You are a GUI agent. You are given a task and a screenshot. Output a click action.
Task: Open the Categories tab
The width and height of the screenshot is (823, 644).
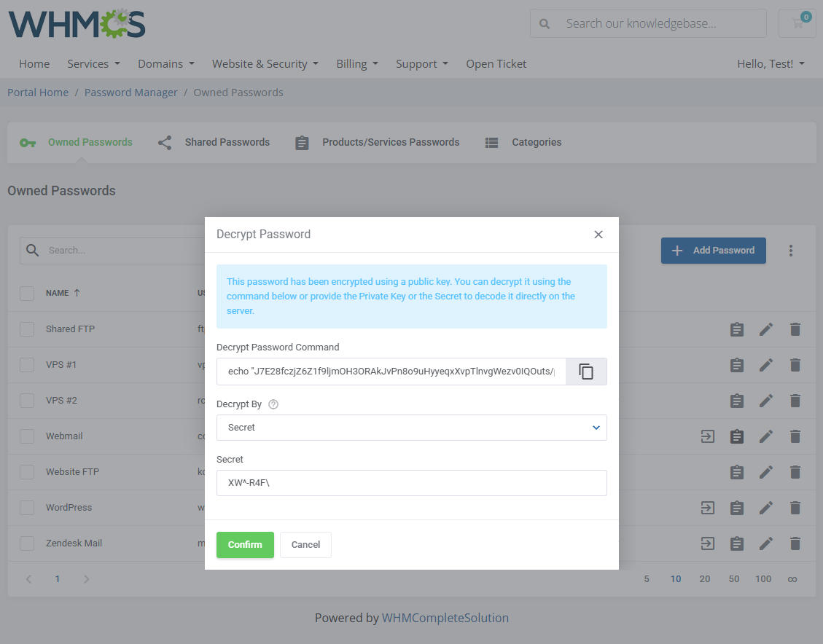pos(523,143)
